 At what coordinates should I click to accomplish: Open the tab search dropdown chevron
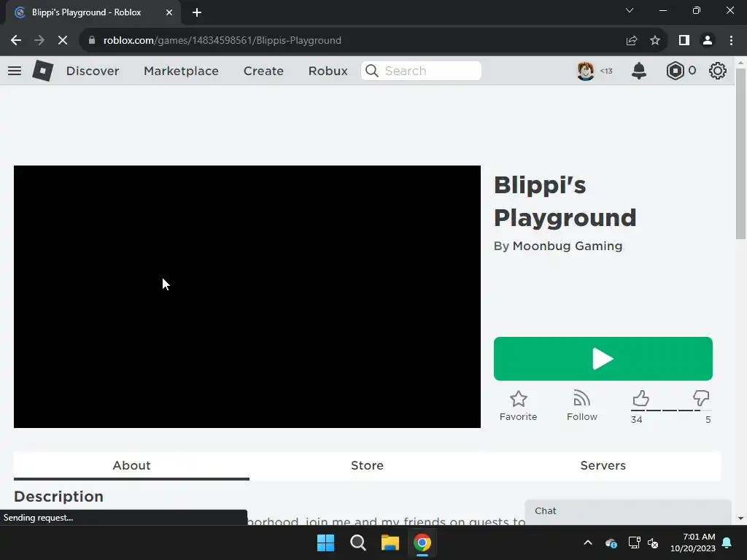click(x=630, y=10)
